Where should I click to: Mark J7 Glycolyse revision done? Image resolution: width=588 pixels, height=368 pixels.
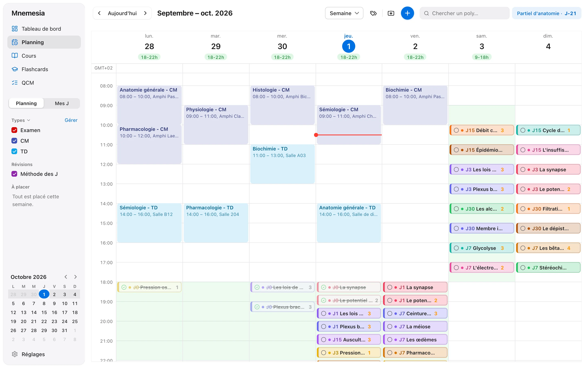coord(456,248)
